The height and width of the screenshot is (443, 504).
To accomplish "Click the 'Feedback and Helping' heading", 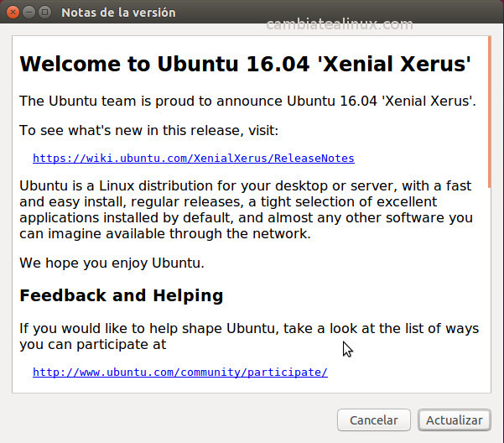I will (122, 296).
